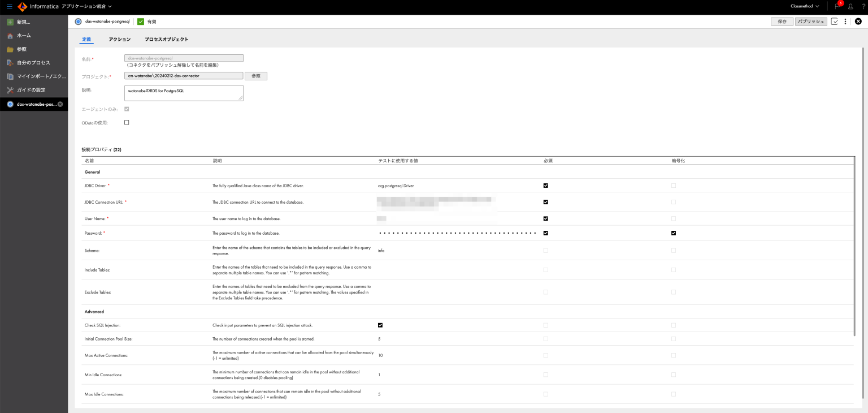Open the notifications bell
Screen dimensions: 868x413
[x=837, y=6]
